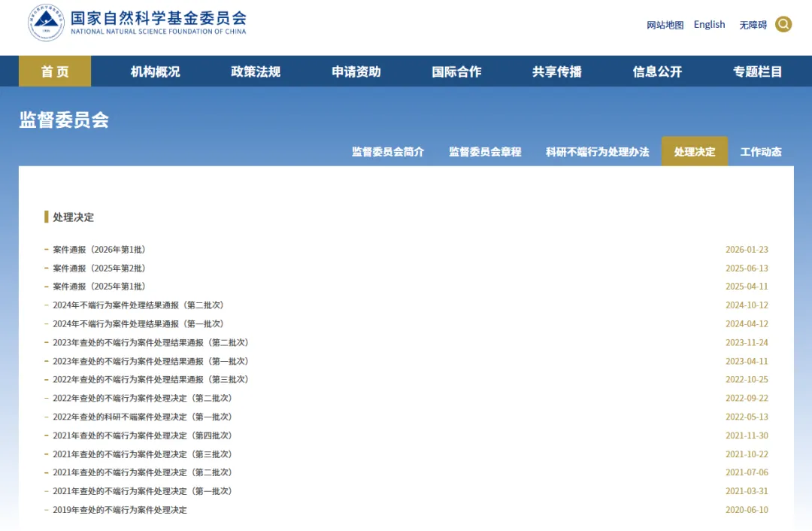Open the 申请资助 menu item
This screenshot has height=531, width=812.
tap(356, 71)
